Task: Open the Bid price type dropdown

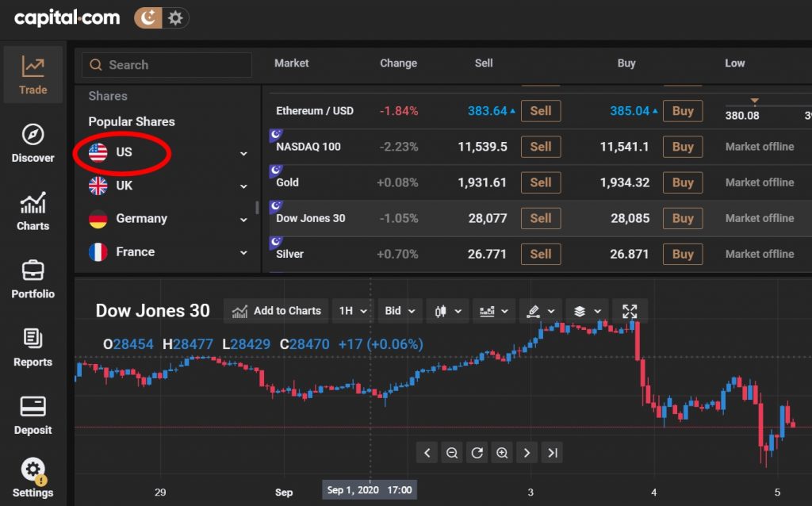Action: pyautogui.click(x=400, y=311)
